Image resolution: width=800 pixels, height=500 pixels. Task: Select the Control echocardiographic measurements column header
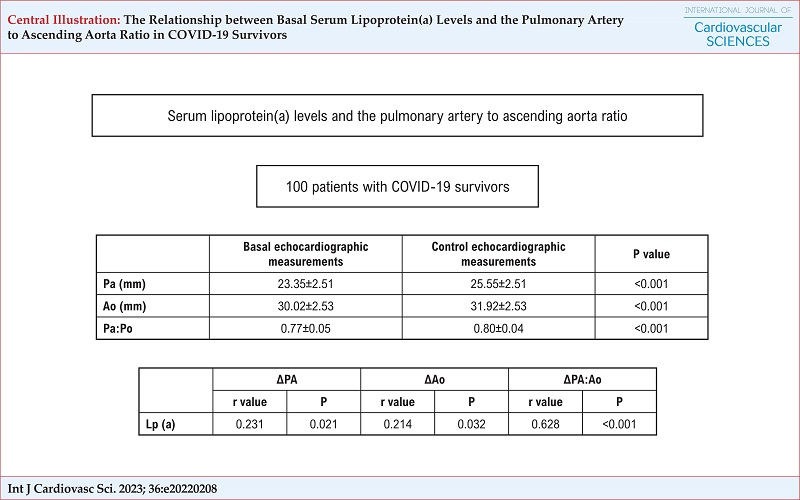pos(498,254)
